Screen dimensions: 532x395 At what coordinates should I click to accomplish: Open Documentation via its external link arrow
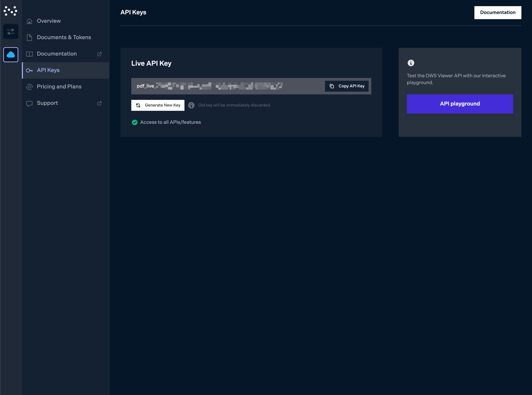point(100,54)
